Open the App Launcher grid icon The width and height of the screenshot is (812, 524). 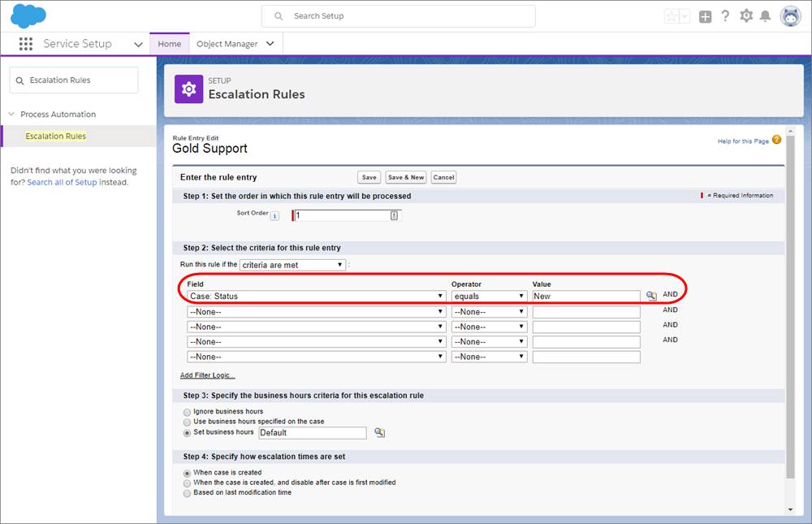[x=25, y=44]
